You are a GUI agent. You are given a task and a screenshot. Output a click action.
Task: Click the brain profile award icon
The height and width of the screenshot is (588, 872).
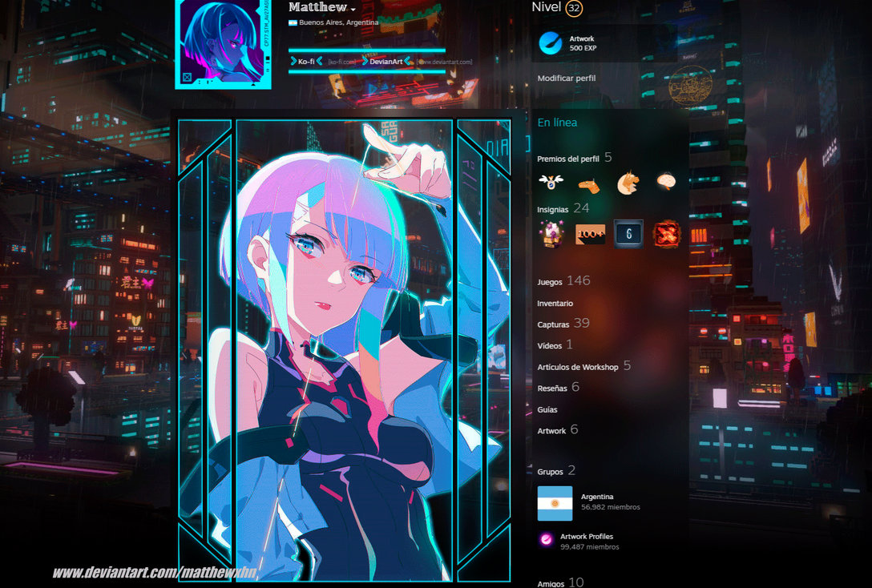click(x=666, y=181)
